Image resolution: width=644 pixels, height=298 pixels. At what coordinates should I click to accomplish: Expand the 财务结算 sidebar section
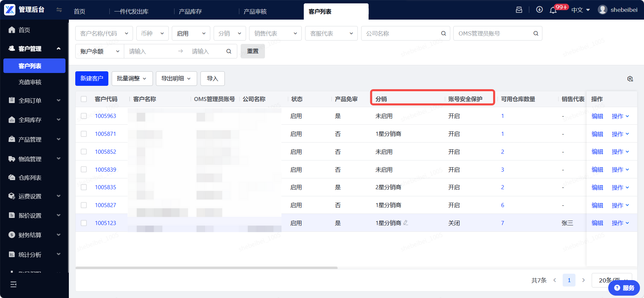(34, 235)
